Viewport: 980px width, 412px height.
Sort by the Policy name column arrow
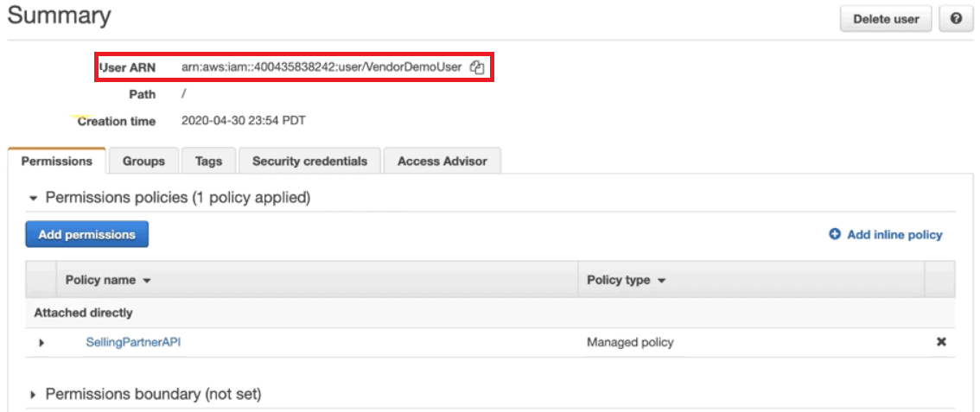click(147, 281)
